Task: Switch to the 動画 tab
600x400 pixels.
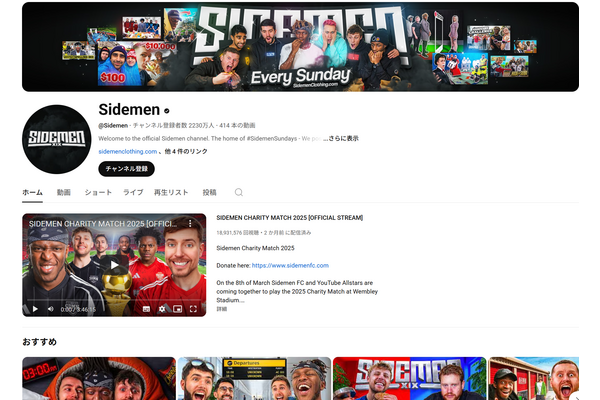Action: (64, 192)
